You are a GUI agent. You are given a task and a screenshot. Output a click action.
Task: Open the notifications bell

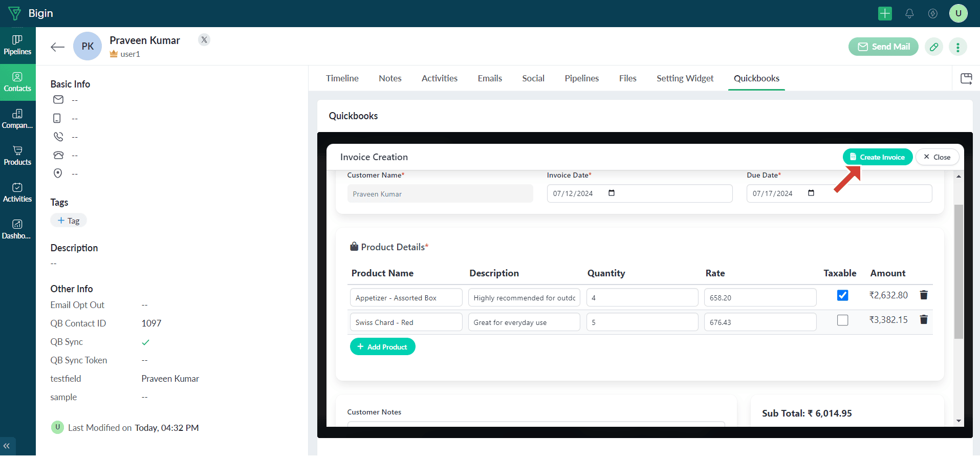[909, 13]
